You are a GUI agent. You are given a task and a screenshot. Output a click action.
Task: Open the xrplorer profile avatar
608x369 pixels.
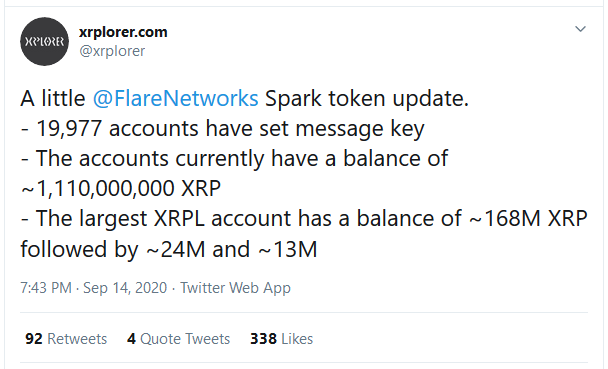tap(45, 41)
